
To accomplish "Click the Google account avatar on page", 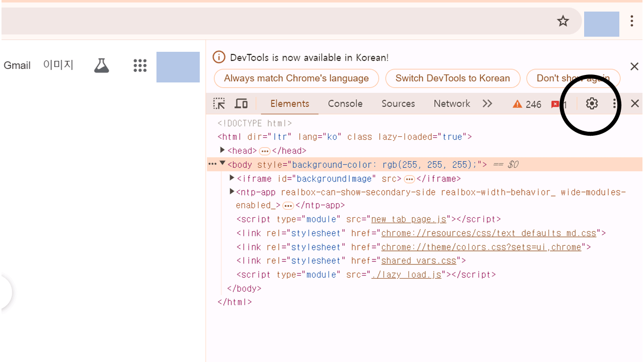I will (178, 67).
